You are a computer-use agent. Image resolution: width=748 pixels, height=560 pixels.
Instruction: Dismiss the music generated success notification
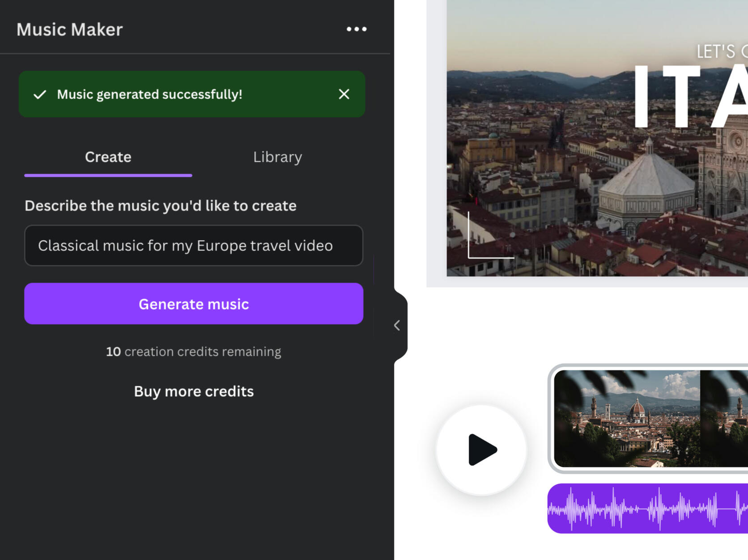[x=344, y=94]
